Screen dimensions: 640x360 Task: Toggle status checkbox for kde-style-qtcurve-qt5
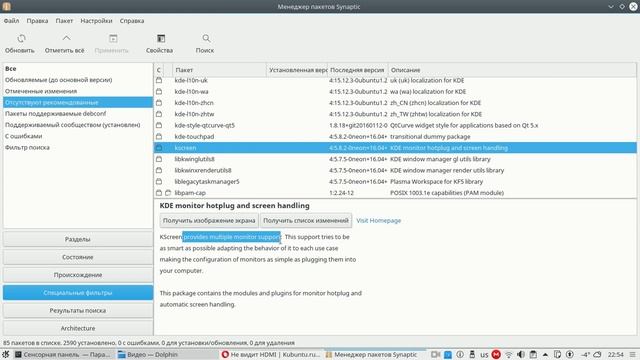click(x=159, y=125)
